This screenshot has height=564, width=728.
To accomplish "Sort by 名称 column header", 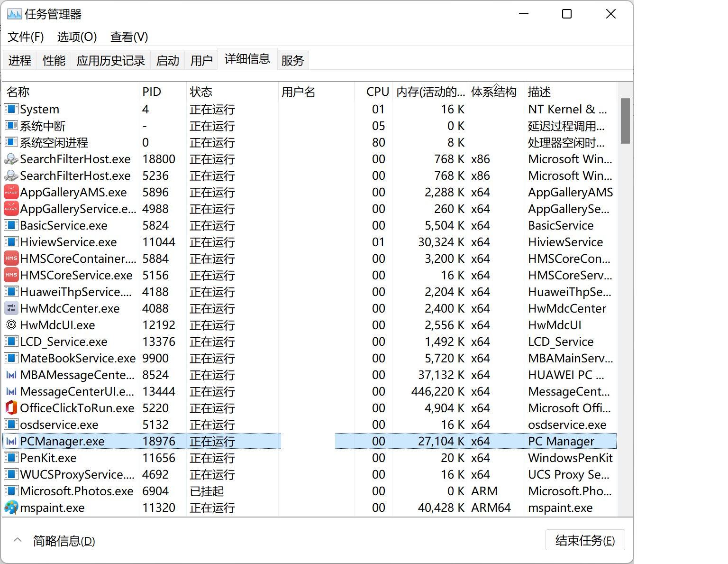I will tap(70, 92).
